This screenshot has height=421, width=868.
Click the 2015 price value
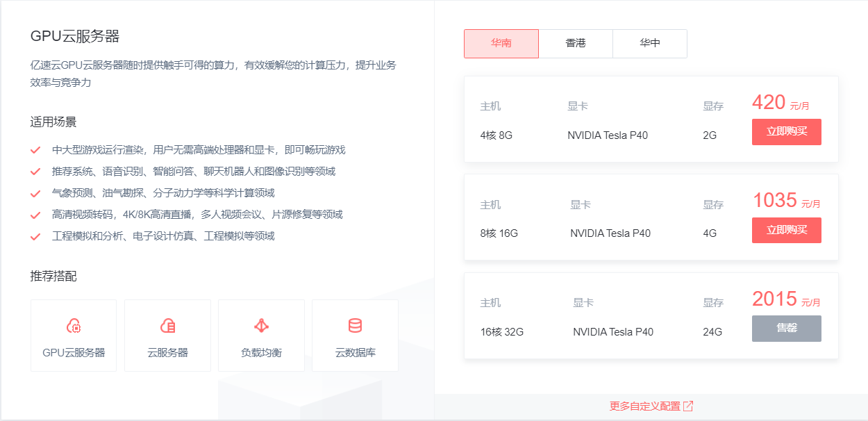tap(774, 299)
